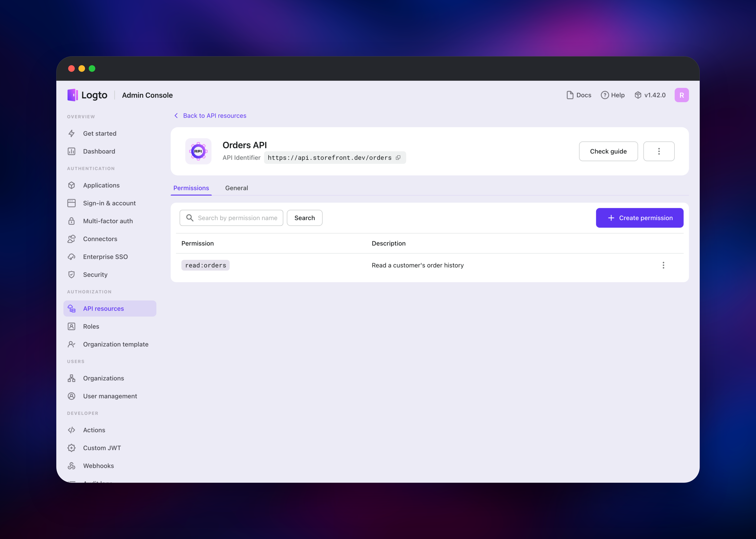Click 'Read a customer's order history' description
Image resolution: width=756 pixels, height=539 pixels.
[x=418, y=265]
